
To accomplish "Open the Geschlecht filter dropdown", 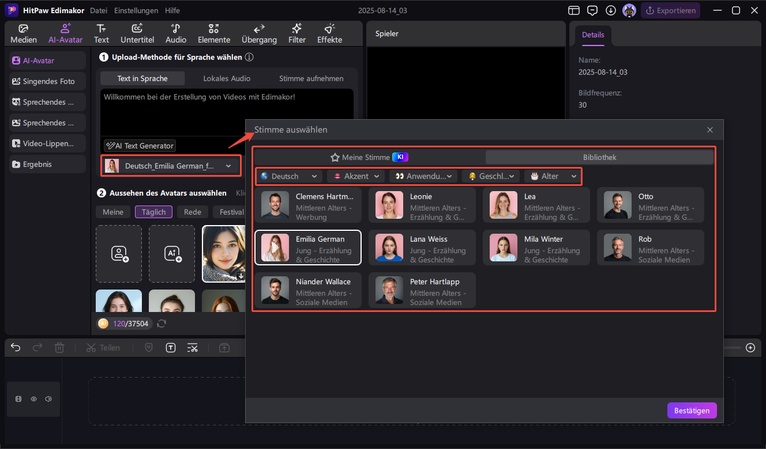I will (x=490, y=176).
